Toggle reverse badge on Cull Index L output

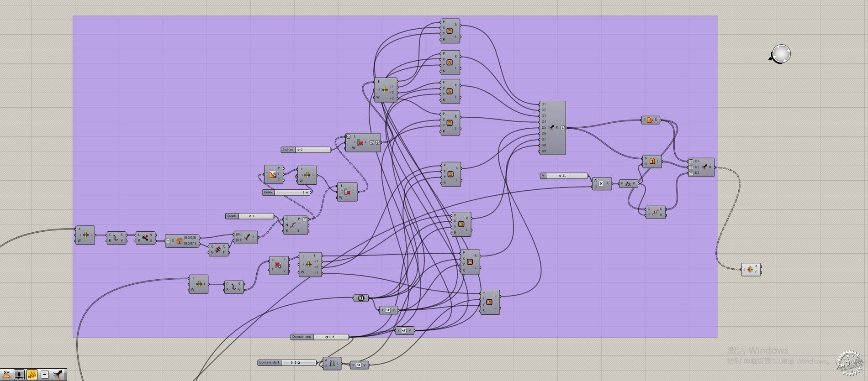(x=371, y=142)
